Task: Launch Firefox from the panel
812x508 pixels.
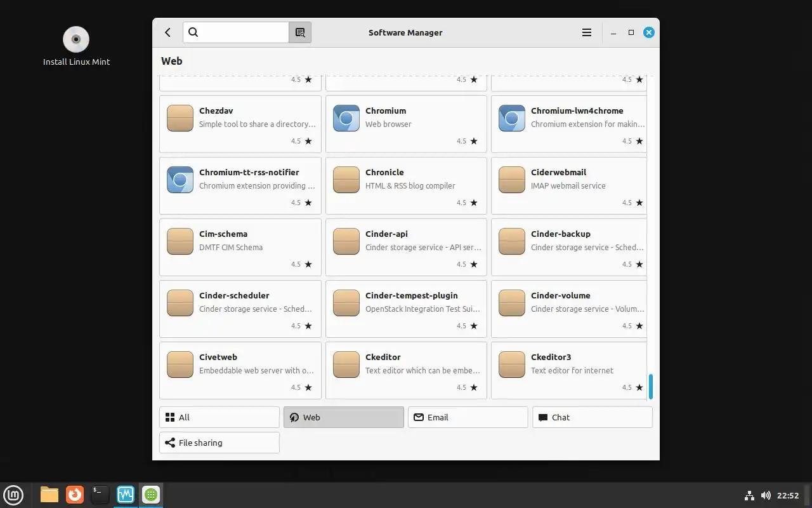Action: (x=75, y=495)
